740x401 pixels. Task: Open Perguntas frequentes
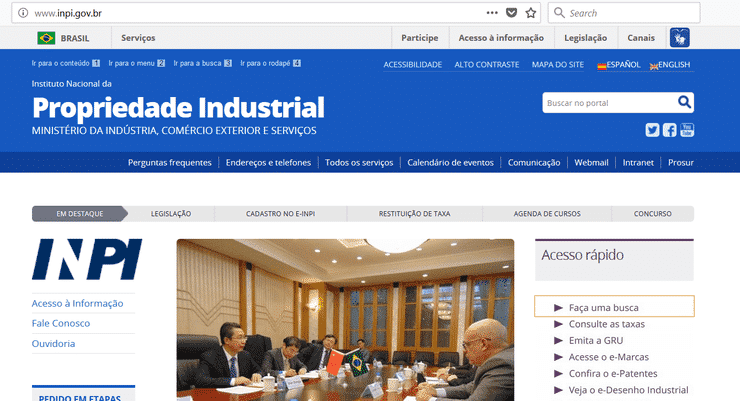169,162
